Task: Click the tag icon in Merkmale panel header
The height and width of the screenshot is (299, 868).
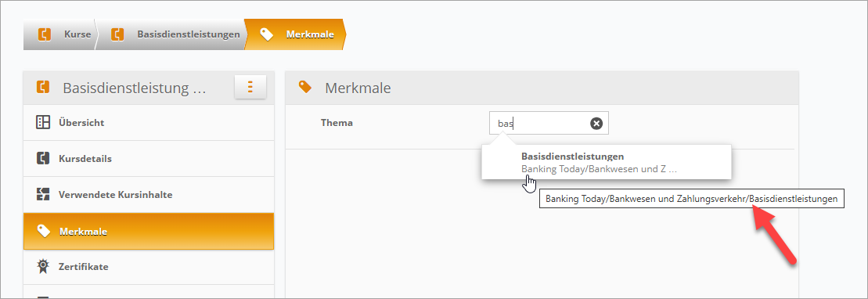Action: 304,87
